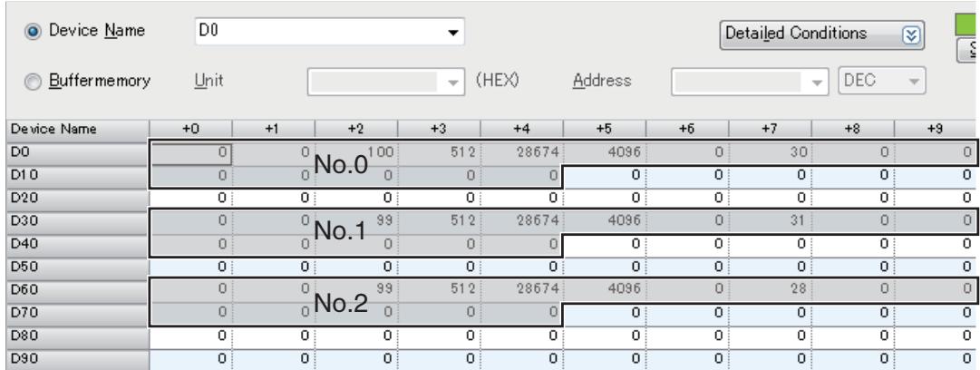Select the Buffermemory radio button

(x=32, y=82)
